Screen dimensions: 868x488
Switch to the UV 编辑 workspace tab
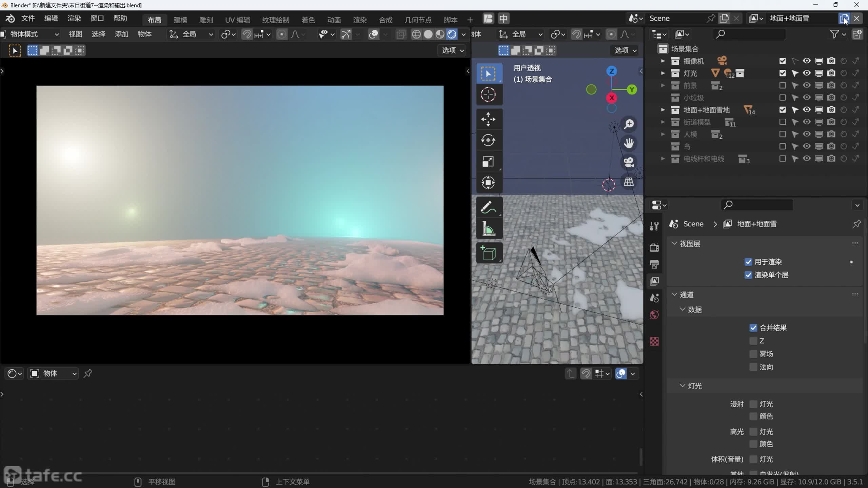pos(237,20)
